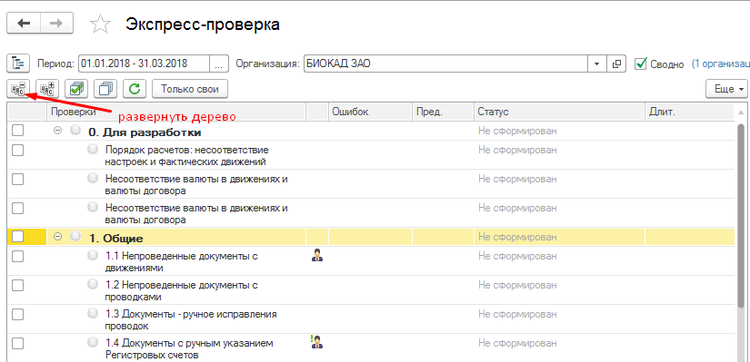The height and width of the screenshot is (362, 750).
Task: Click the back navigation arrow
Action: tap(23, 24)
